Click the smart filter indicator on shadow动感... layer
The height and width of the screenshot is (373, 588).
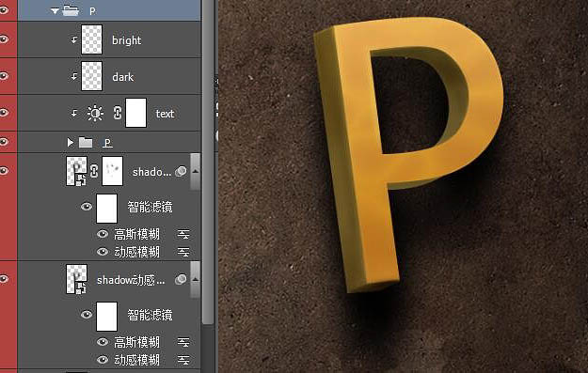click(181, 279)
